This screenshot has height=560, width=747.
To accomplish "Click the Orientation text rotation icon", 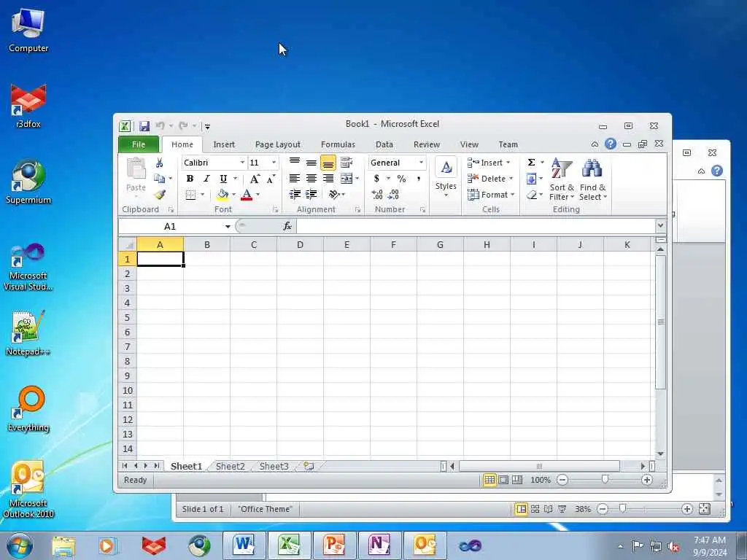I will 334,194.
